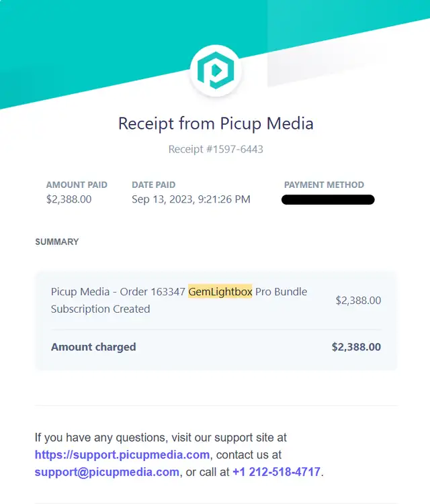Click the Amount charged label
Viewport: 430px width, 504px height.
tap(93, 347)
